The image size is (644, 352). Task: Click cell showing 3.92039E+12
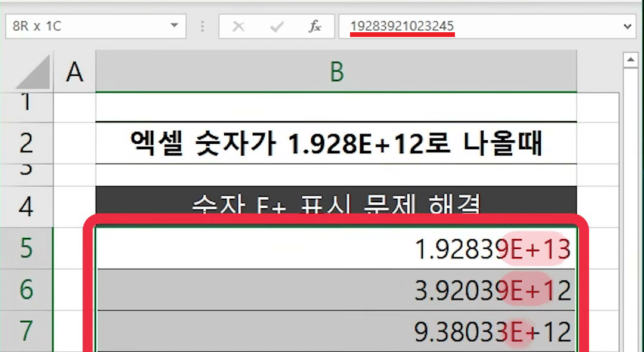point(336,290)
